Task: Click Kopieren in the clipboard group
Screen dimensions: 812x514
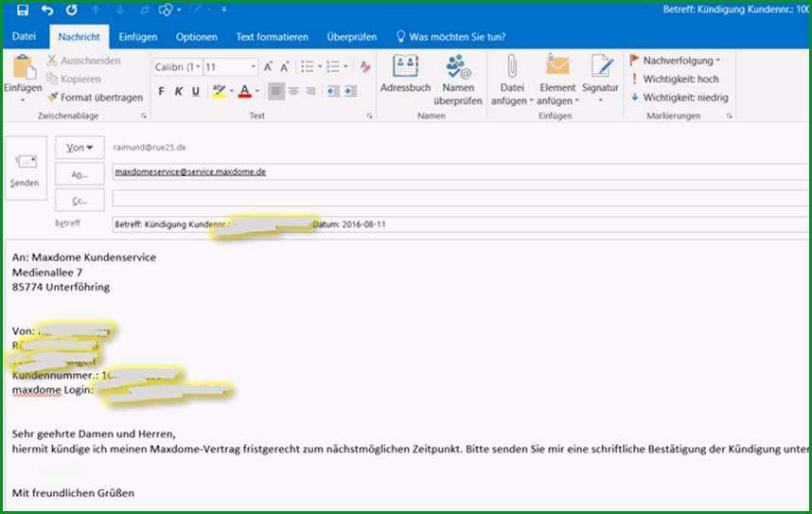Action: [x=74, y=79]
